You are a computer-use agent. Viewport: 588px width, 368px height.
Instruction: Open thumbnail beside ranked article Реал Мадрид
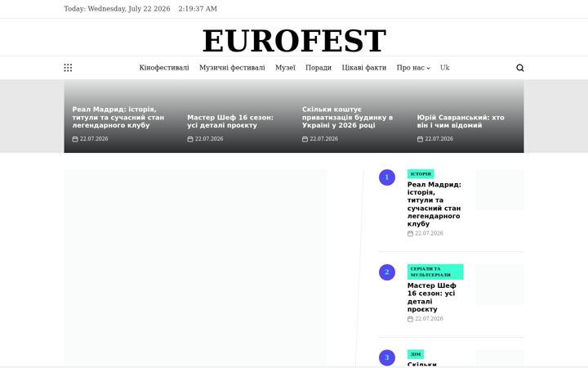pos(500,189)
